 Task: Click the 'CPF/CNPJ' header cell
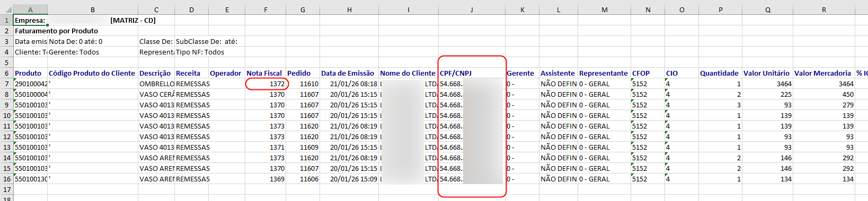tap(472, 73)
